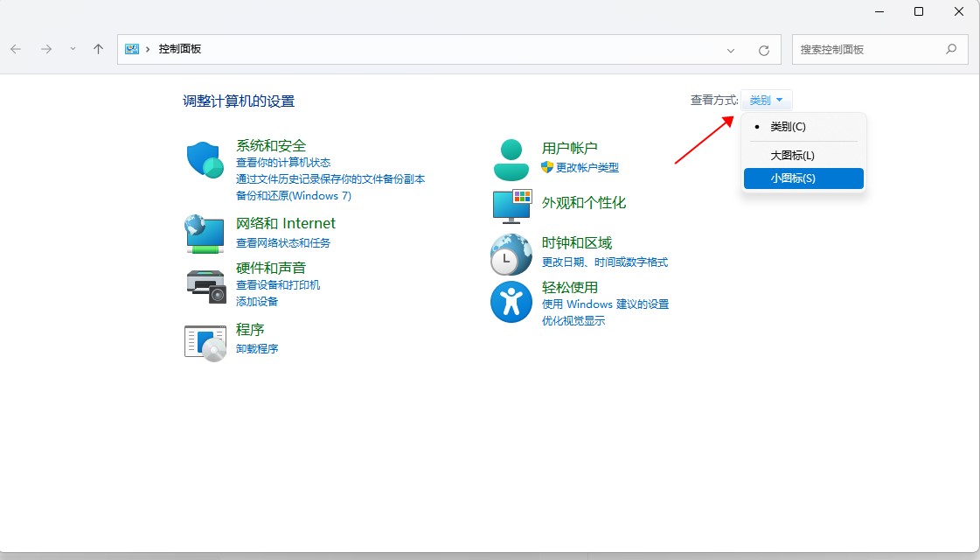The height and width of the screenshot is (560, 980).
Task: Click the Appearance and Personalization monitor icon
Action: (x=511, y=206)
